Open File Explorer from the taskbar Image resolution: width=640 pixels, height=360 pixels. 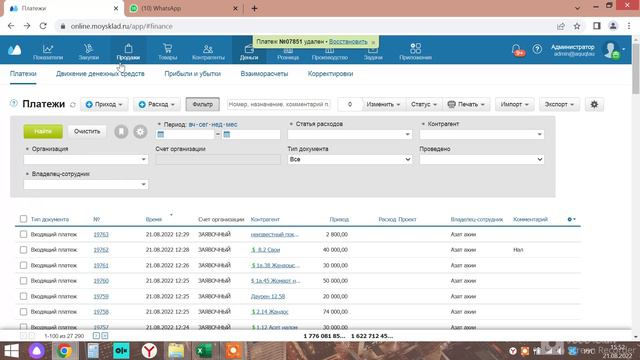pos(176,351)
